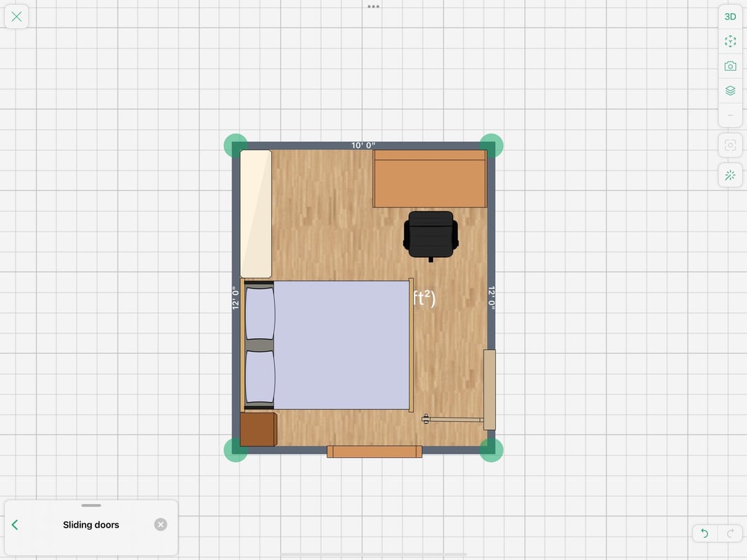Close the editor with the X button
Viewport: 747px width, 560px height.
[17, 17]
